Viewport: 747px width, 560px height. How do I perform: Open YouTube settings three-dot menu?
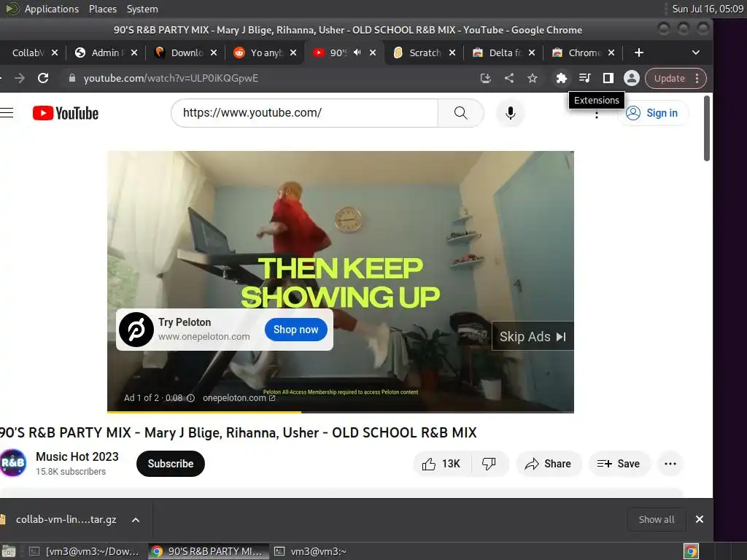tap(597, 114)
